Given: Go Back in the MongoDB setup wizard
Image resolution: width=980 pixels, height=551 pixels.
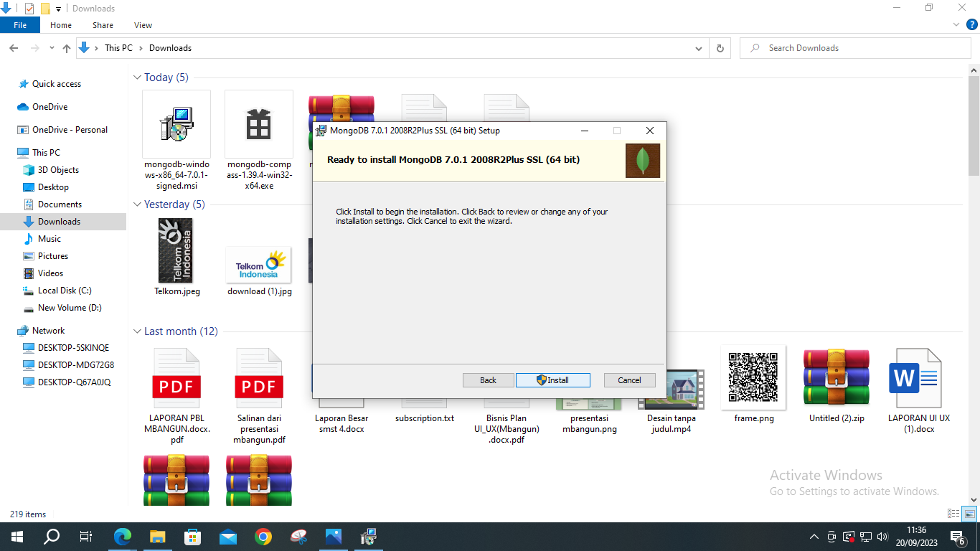Looking at the screenshot, I should [488, 380].
